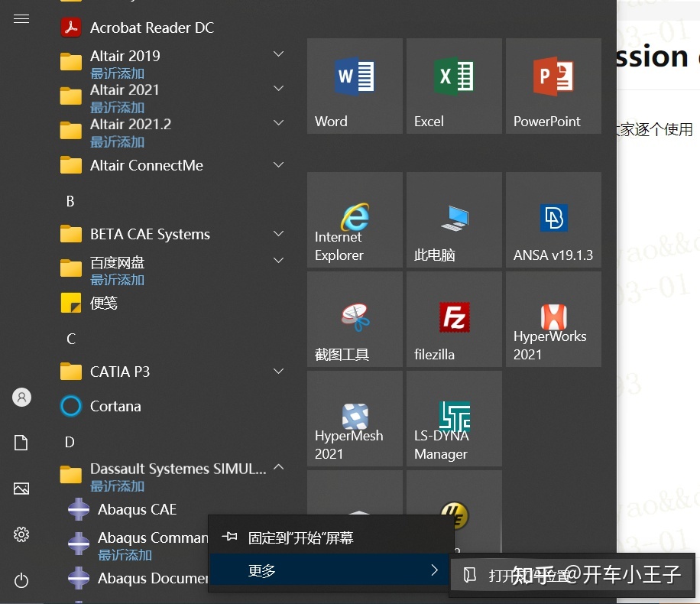Click the hamburger menu icon
Image resolution: width=700 pixels, height=604 pixels.
click(21, 19)
